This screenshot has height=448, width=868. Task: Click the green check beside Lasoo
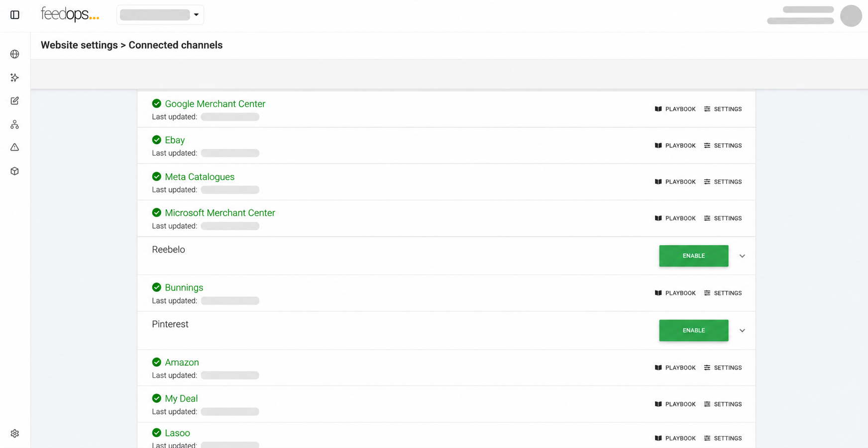[x=157, y=433]
